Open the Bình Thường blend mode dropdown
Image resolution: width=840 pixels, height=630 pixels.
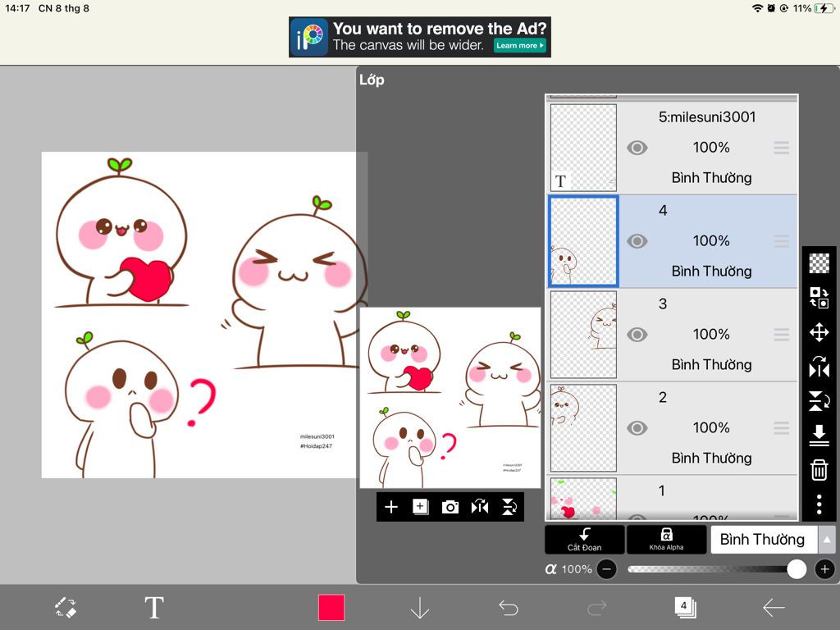(x=764, y=540)
